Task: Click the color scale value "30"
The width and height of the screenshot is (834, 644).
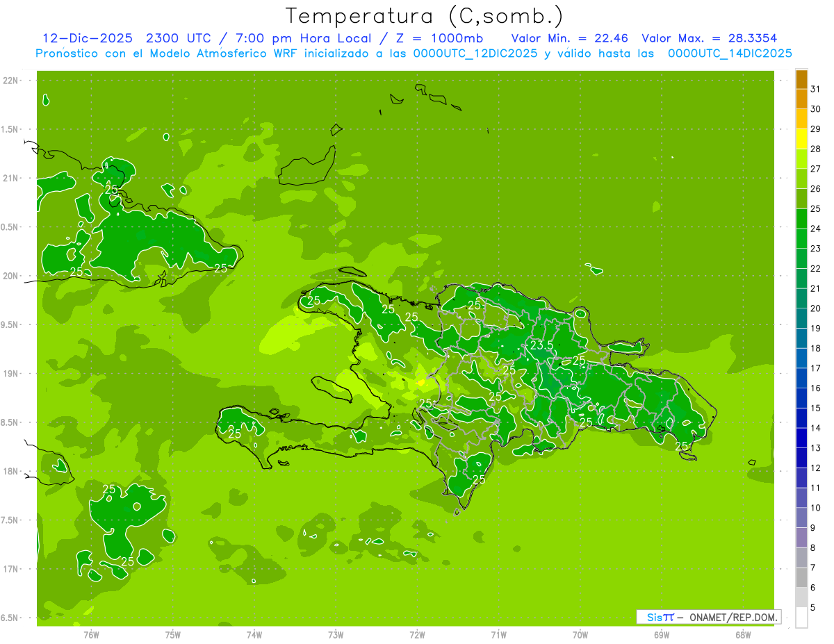Action: tap(816, 109)
